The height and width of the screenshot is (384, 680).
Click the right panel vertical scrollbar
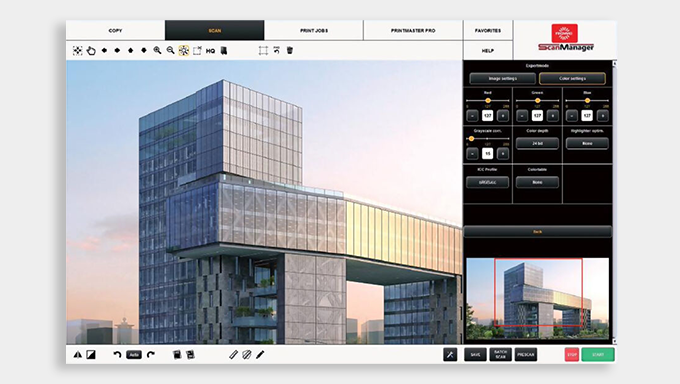614,202
